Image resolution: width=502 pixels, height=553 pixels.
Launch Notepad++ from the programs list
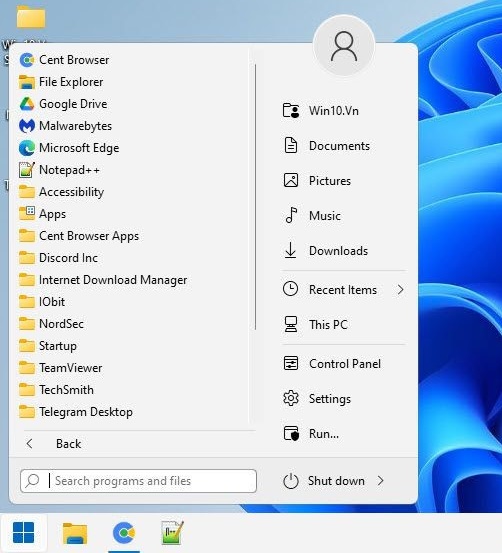click(59, 170)
